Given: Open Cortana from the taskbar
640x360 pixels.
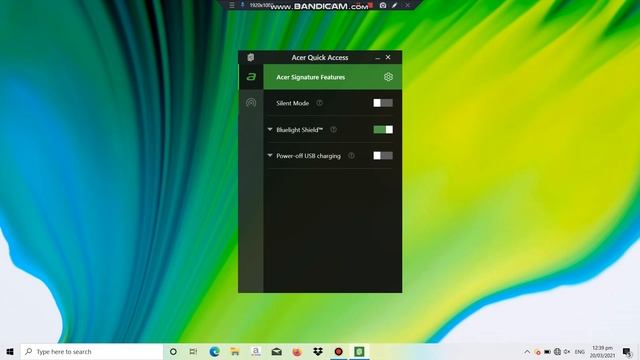Looking at the screenshot, I should 173,351.
